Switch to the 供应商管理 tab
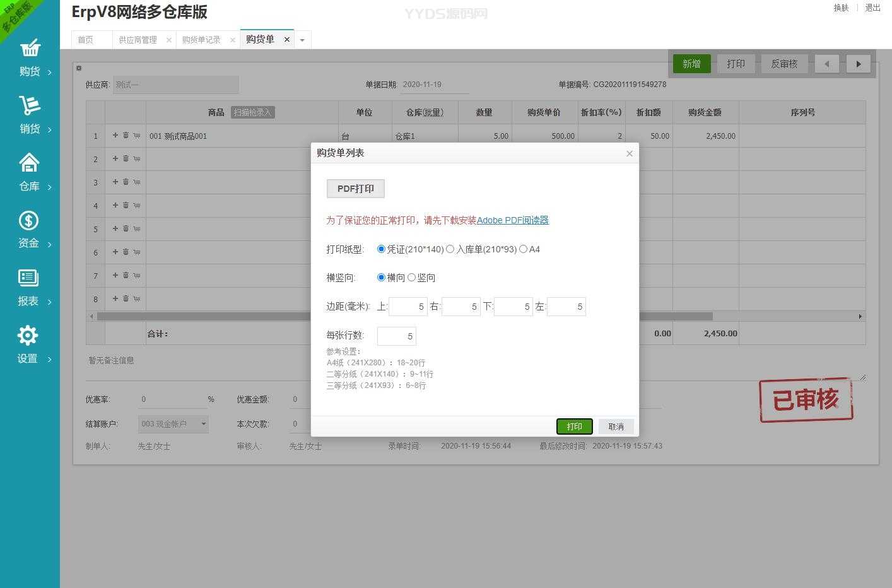The height and width of the screenshot is (588, 892). pos(138,40)
